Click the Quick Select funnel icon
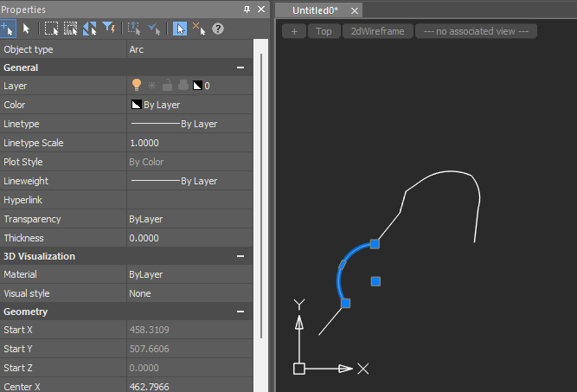 click(x=109, y=29)
